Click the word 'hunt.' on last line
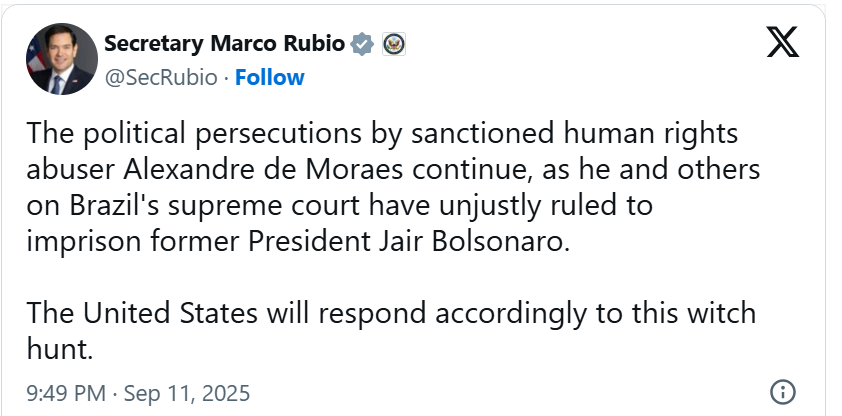 coord(60,350)
